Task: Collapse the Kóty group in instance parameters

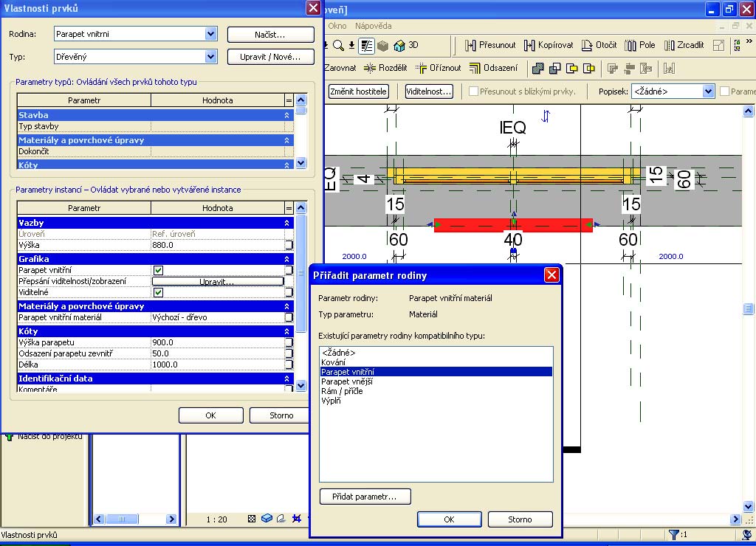Action: pos(287,331)
